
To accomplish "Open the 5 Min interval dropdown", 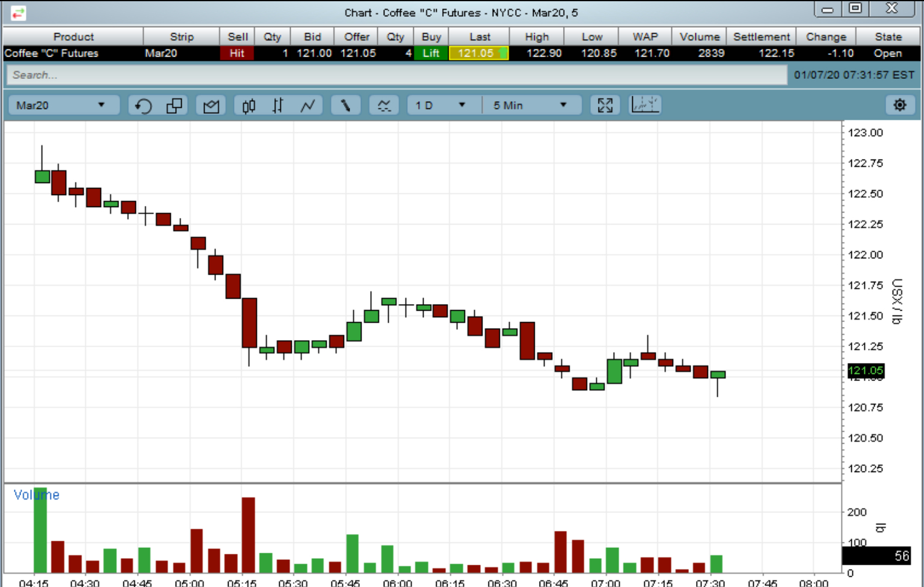I will [x=532, y=105].
